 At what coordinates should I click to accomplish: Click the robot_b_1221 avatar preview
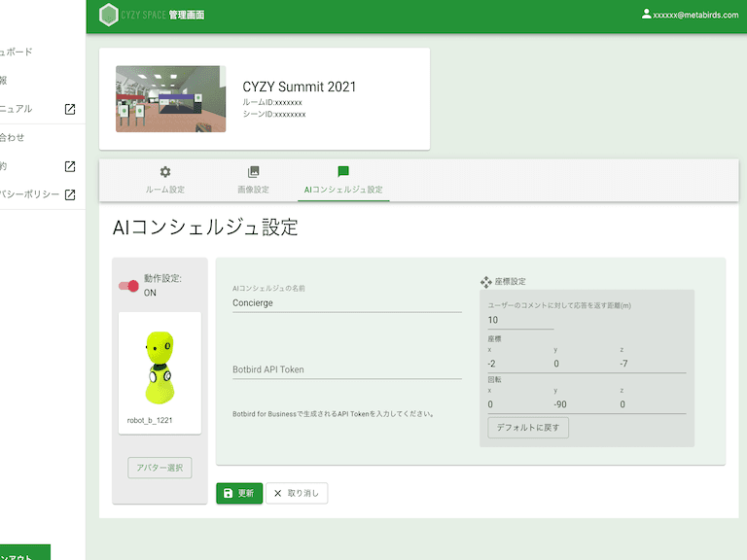(x=160, y=373)
